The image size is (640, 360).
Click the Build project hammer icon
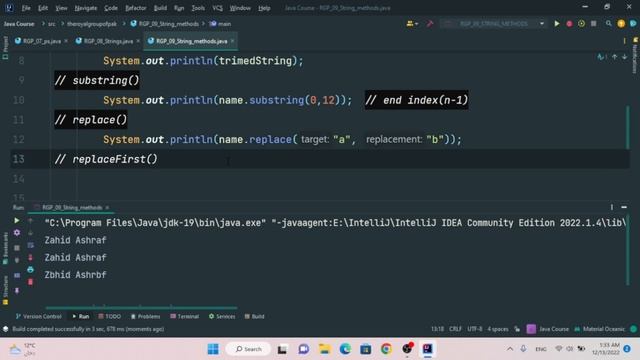[x=430, y=24]
